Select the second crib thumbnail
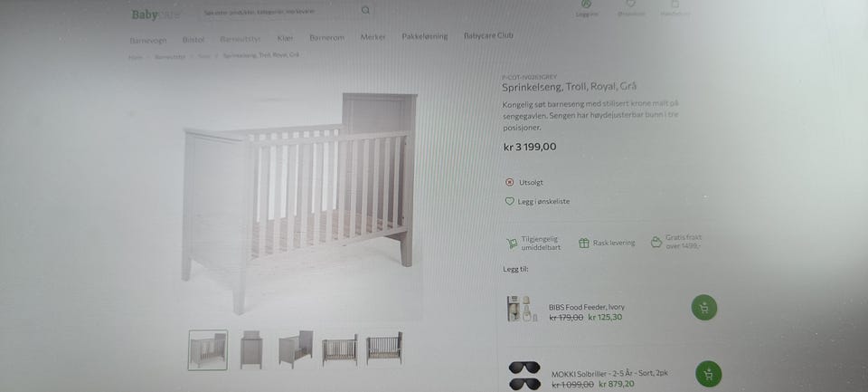Image resolution: width=868 pixels, height=392 pixels. click(251, 349)
